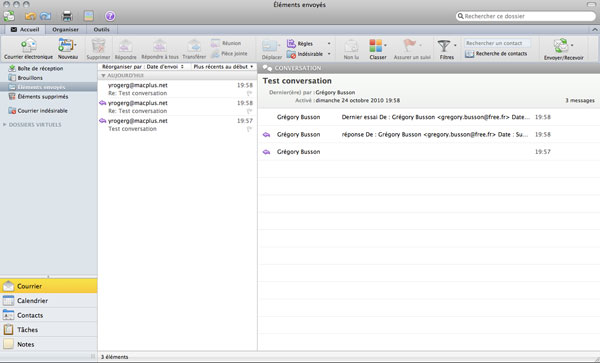600x363 pixels.
Task: Expand DOSSIERS VIRTUELS section
Action: tap(5, 125)
